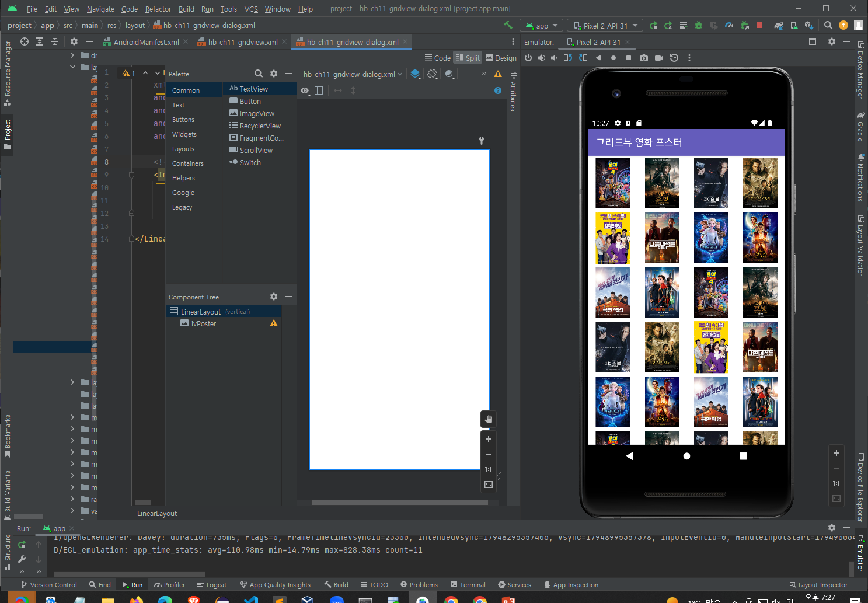
Task: Click emulator Back triangle toolbar icon
Action: (598, 58)
